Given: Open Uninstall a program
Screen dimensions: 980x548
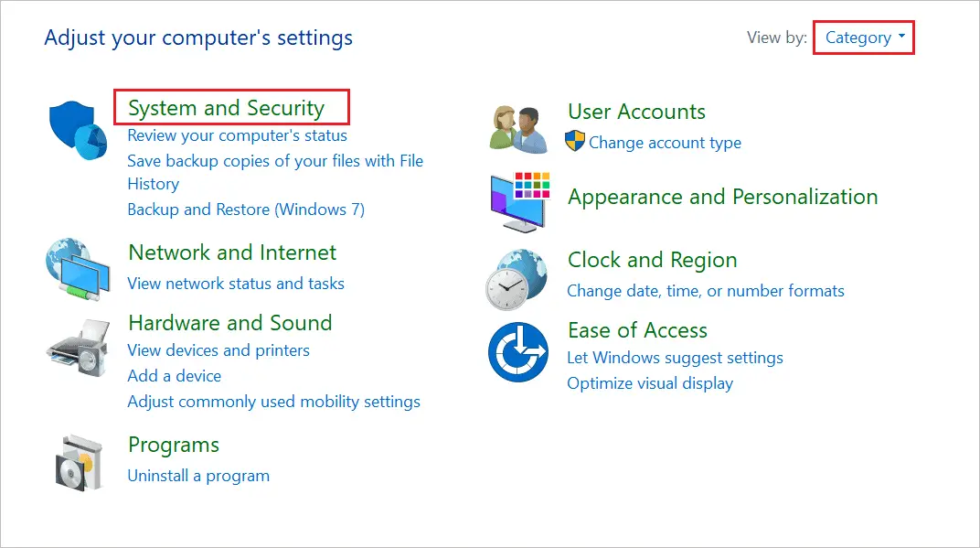Looking at the screenshot, I should [x=198, y=475].
